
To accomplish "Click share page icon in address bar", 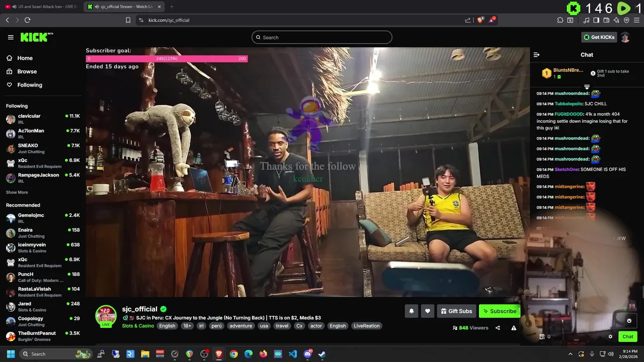I will tap(468, 20).
